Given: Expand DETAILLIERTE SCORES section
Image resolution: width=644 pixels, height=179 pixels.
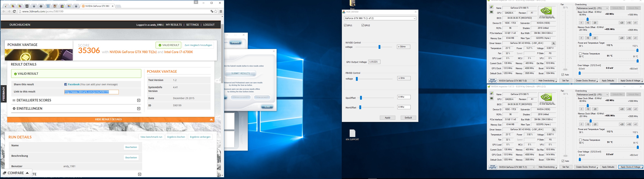Looking at the screenshot, I should pyautogui.click(x=76, y=100).
